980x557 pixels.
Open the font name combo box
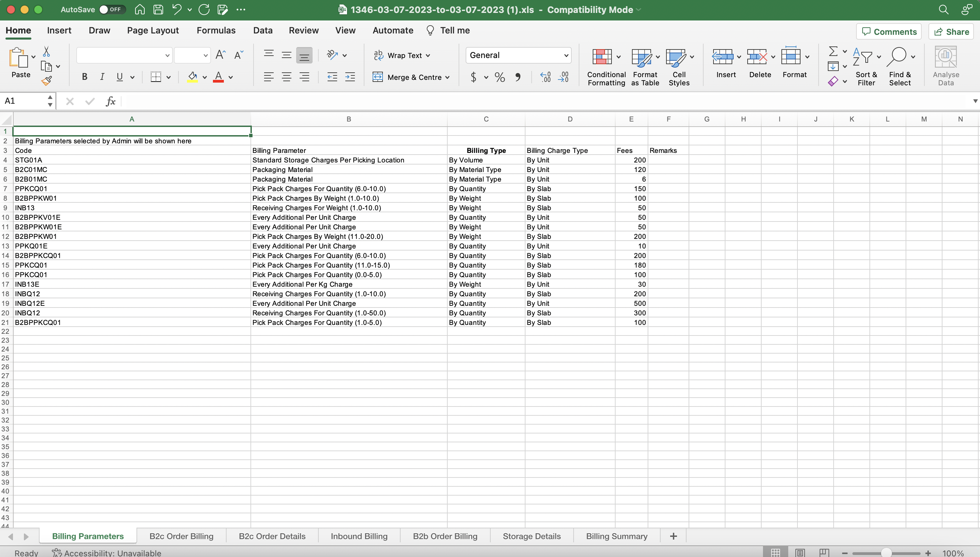[x=124, y=55]
